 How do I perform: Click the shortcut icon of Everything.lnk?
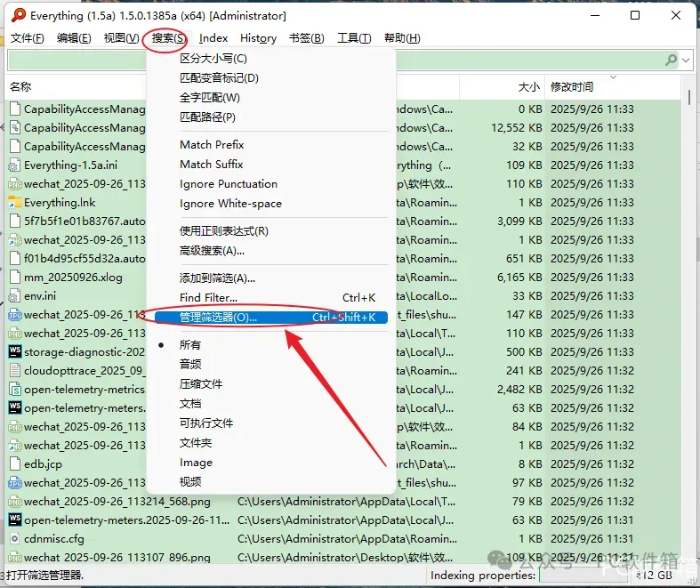pyautogui.click(x=15, y=203)
